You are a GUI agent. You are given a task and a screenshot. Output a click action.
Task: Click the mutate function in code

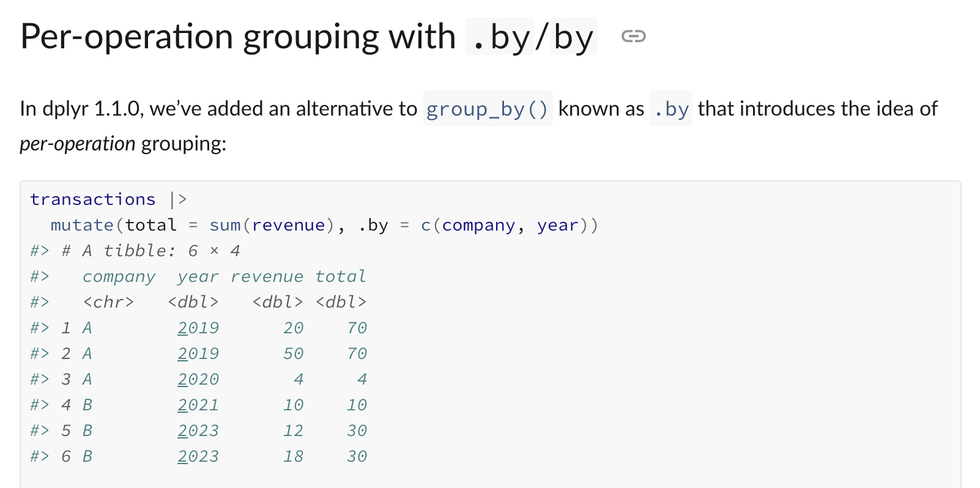click(x=82, y=225)
